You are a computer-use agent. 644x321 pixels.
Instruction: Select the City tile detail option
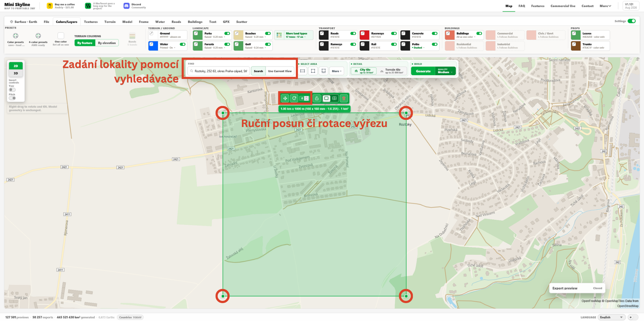[x=364, y=71]
